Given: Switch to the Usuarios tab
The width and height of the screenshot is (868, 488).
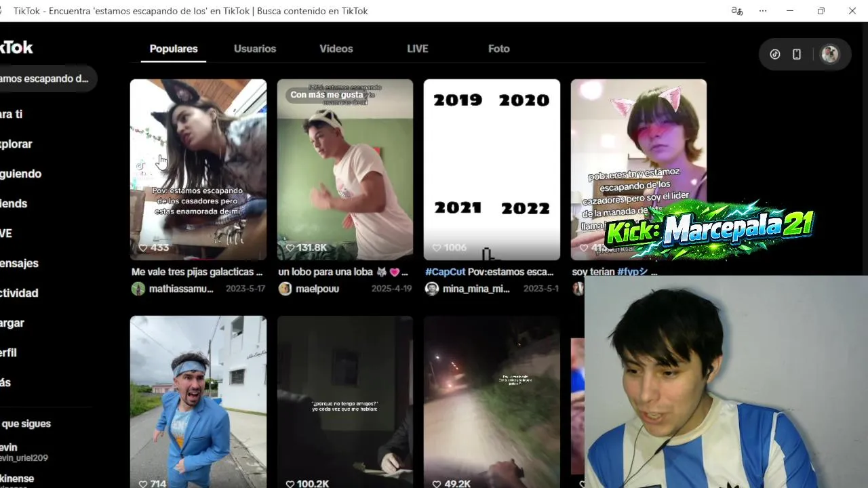Looking at the screenshot, I should click(255, 49).
